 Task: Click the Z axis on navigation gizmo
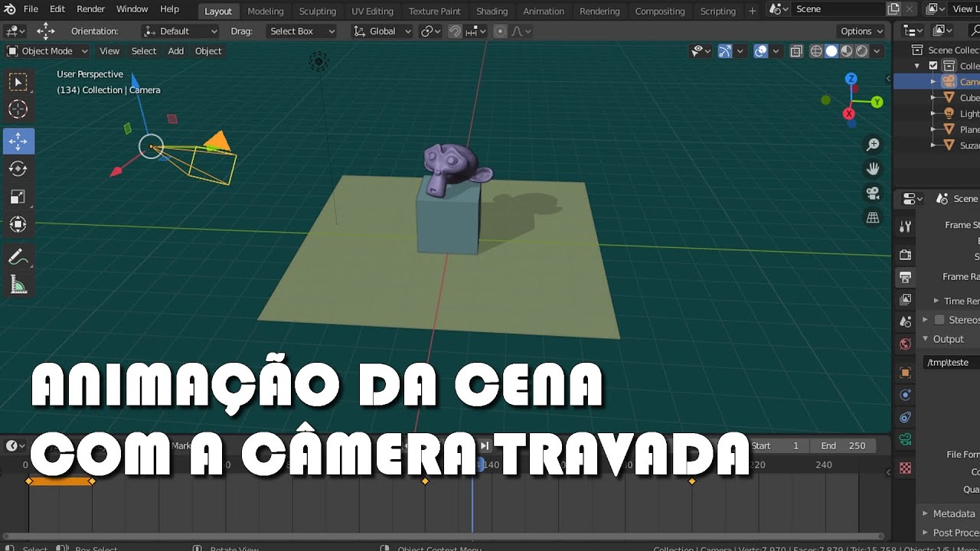click(x=851, y=79)
